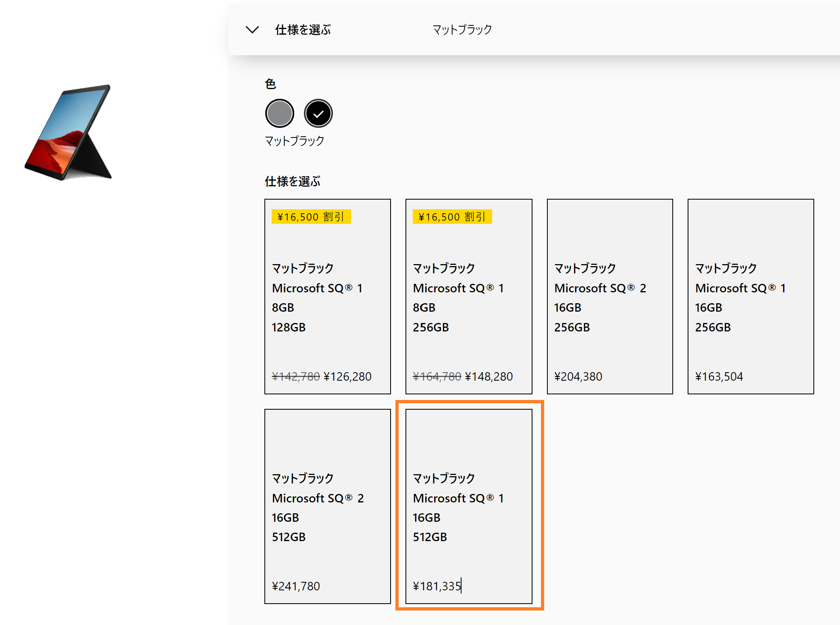Click the ¥204,380 price

point(578,377)
